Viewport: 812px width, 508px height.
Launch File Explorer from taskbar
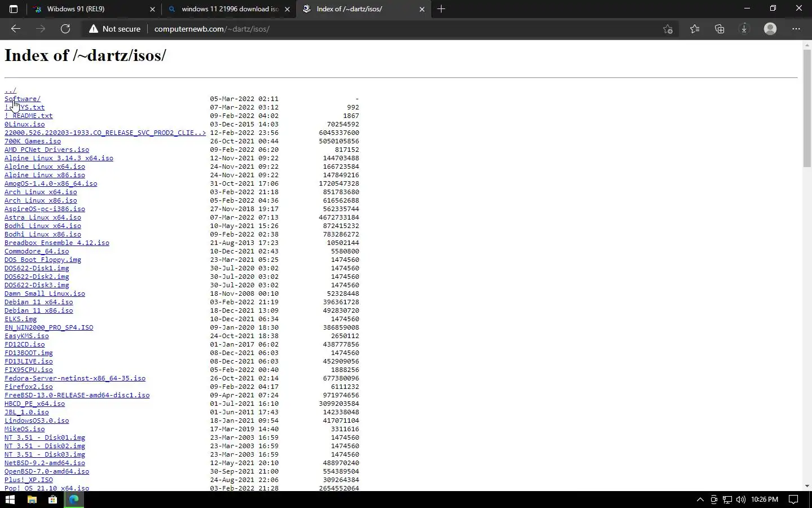pyautogui.click(x=32, y=500)
